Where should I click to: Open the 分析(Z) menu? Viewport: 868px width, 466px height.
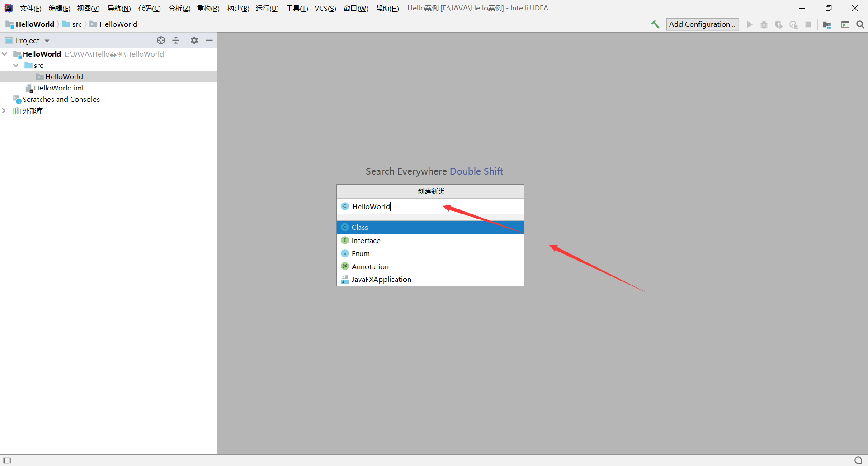coord(179,9)
